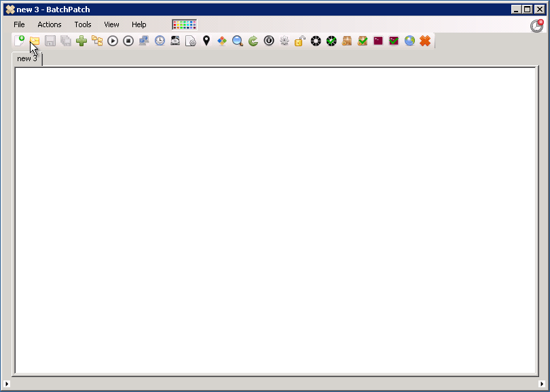Create a new grid document
This screenshot has width=550, height=392.
(x=20, y=41)
